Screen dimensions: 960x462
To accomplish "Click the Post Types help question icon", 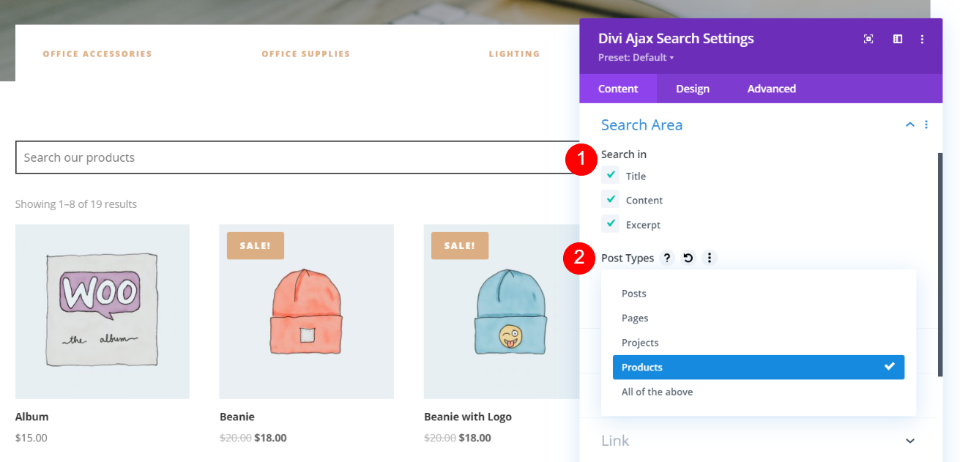I will pyautogui.click(x=667, y=258).
